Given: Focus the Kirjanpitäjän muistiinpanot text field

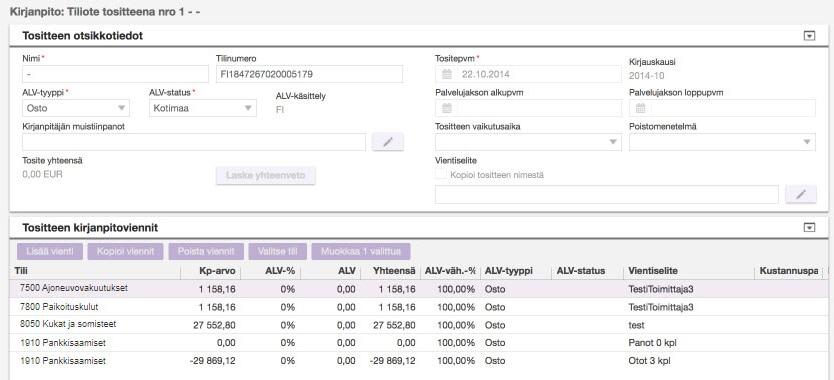Looking at the screenshot, I should (194, 142).
